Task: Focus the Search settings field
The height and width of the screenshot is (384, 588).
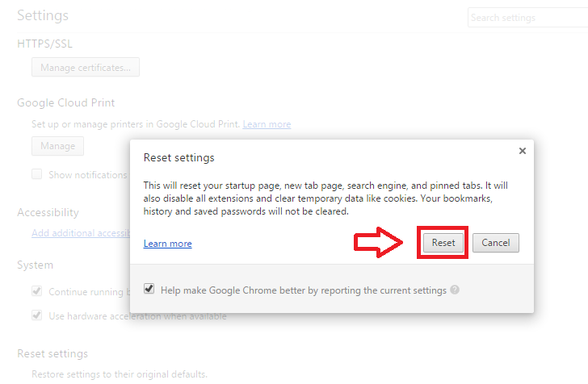Action: click(525, 18)
